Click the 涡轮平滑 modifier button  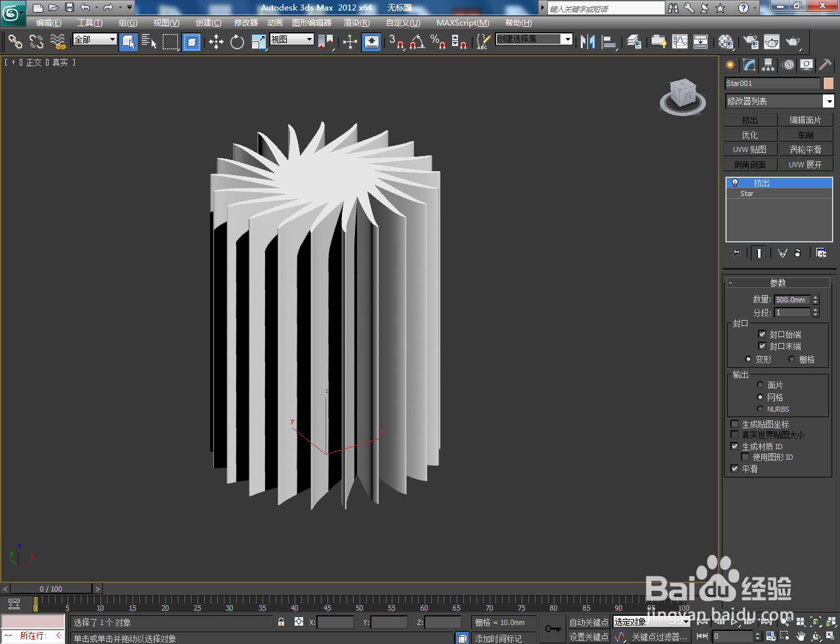pyautogui.click(x=805, y=150)
